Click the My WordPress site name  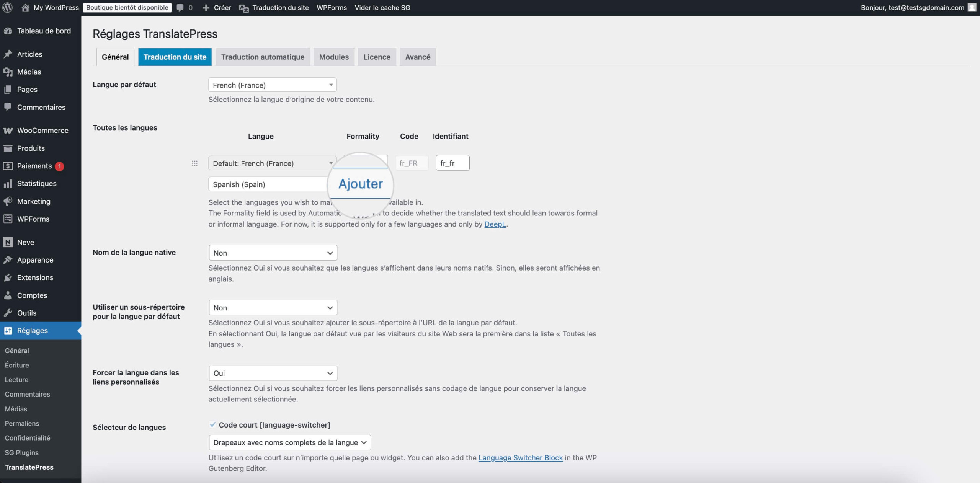pyautogui.click(x=56, y=8)
